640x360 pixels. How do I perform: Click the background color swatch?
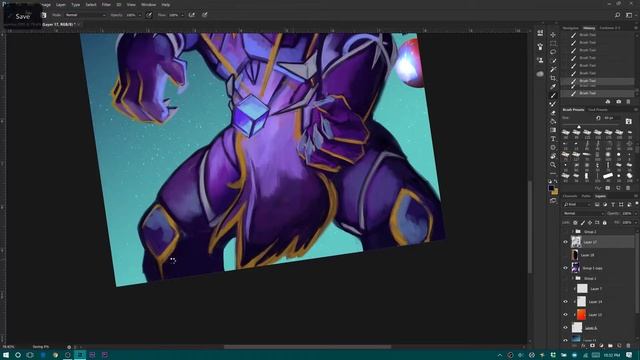tap(555, 191)
